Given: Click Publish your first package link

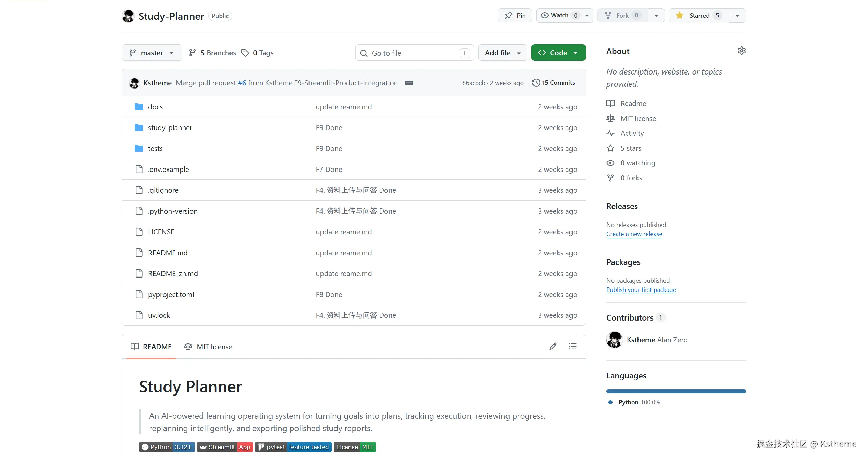Looking at the screenshot, I should coord(641,290).
